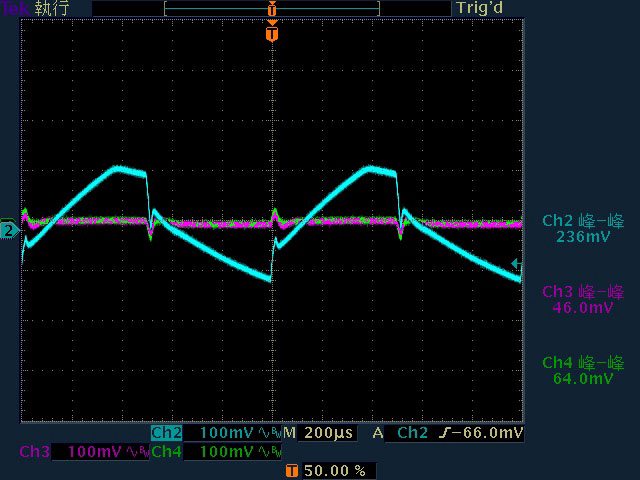
Task: Click the Ch2 100mV vertical scale readout
Action: (x=227, y=433)
